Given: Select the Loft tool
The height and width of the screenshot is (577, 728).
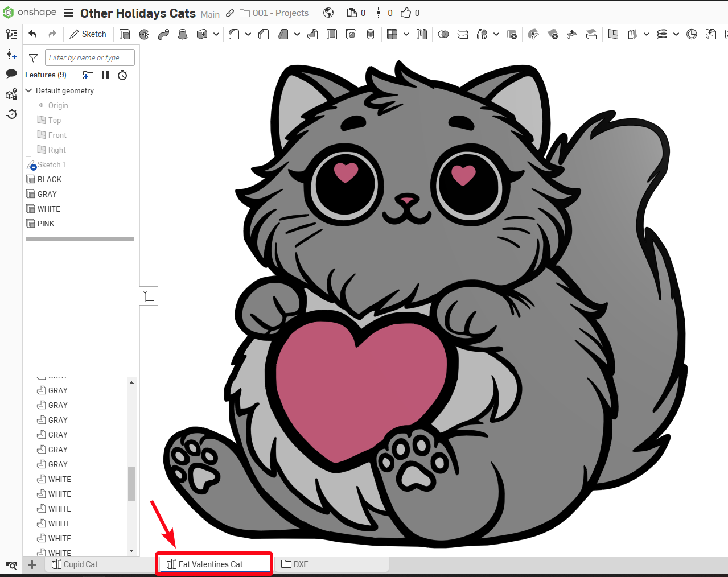Looking at the screenshot, I should pyautogui.click(x=183, y=34).
